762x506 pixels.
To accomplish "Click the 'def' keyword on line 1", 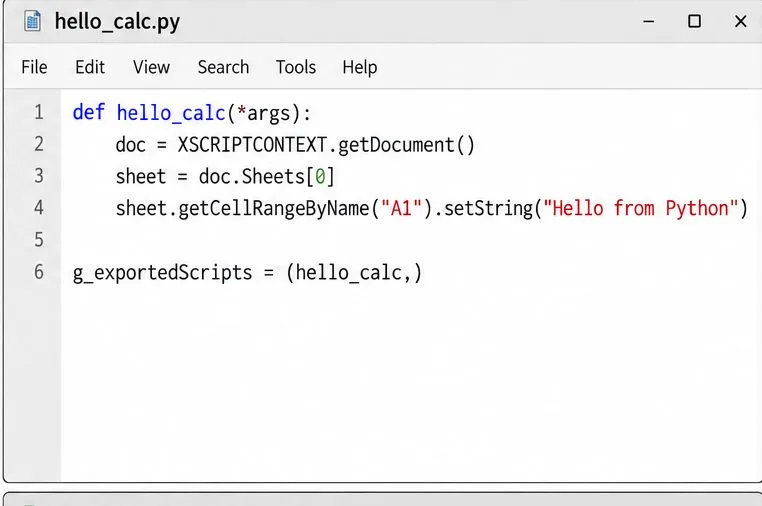I will pyautogui.click(x=88, y=112).
